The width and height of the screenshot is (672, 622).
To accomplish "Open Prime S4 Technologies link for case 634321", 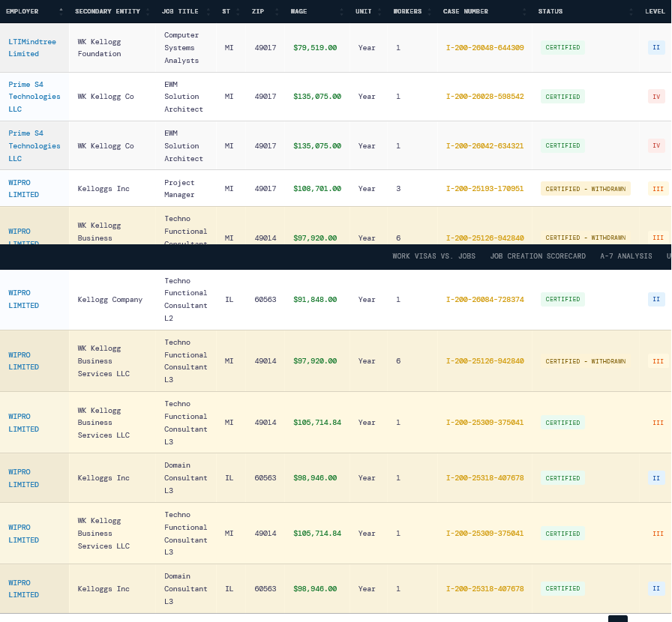I will (34, 145).
